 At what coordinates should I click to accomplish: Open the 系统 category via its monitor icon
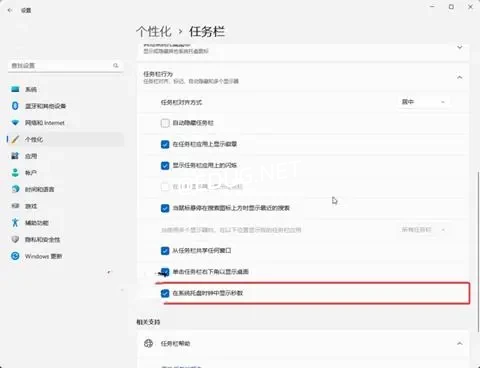tap(15, 89)
